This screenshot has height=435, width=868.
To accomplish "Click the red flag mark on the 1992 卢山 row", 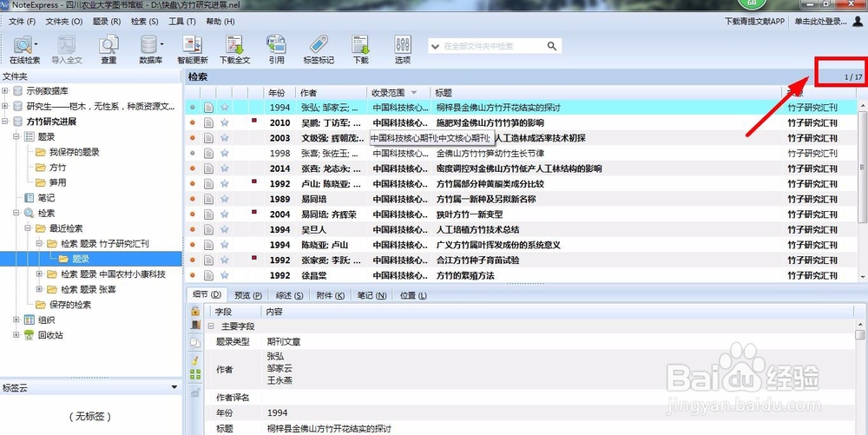I will [254, 181].
